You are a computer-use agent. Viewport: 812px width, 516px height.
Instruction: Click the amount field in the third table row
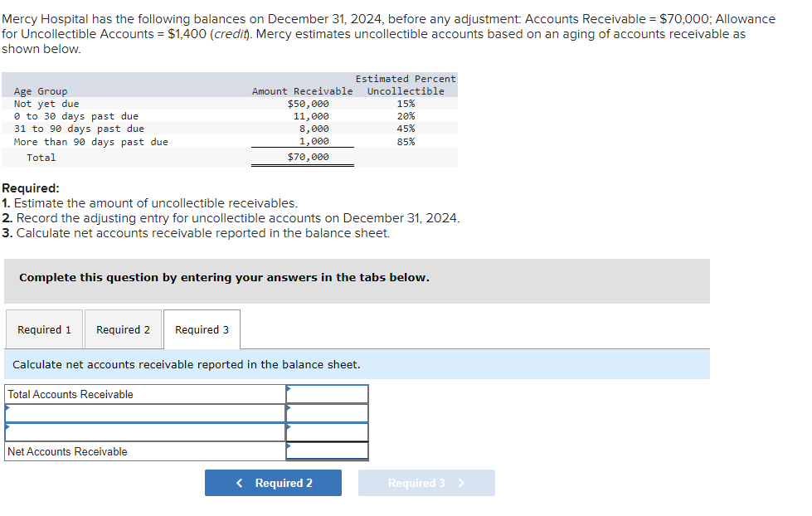pos(328,432)
